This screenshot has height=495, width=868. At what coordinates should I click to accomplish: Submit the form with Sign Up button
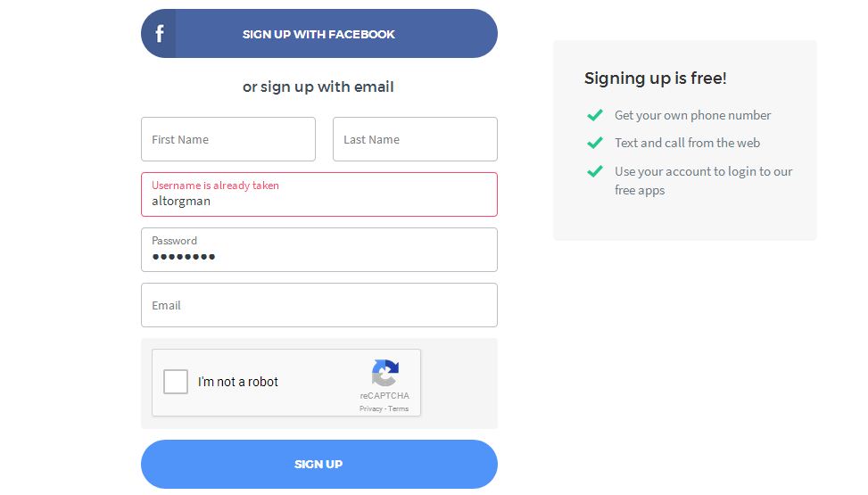click(318, 464)
